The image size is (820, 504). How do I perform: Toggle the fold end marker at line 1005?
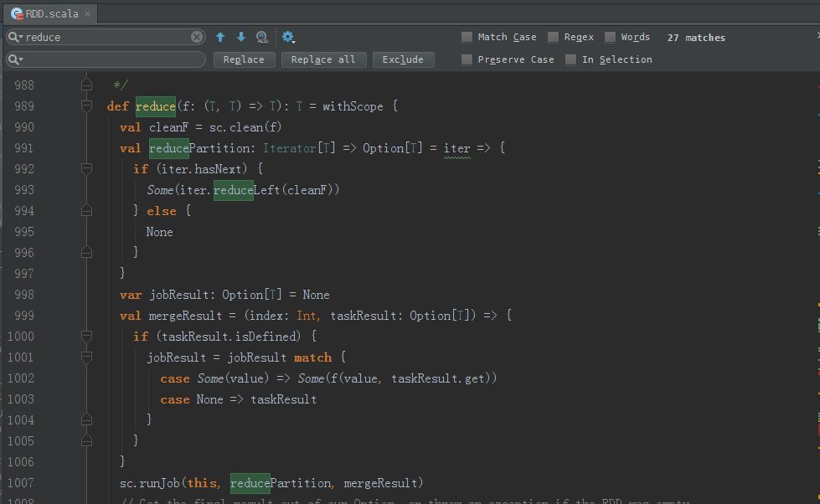[x=87, y=440]
